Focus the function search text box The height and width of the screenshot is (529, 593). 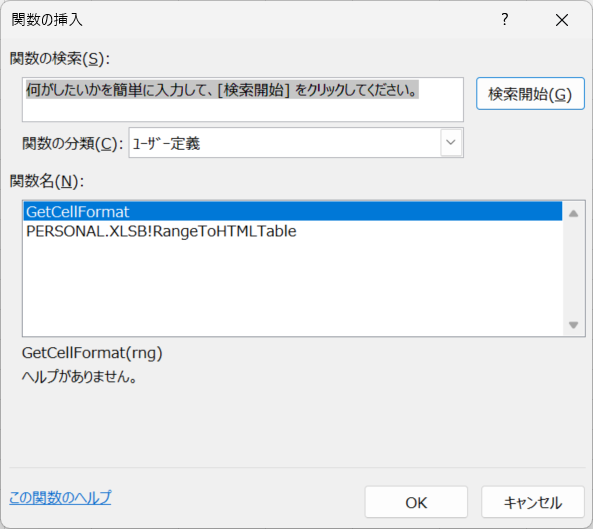point(243,99)
